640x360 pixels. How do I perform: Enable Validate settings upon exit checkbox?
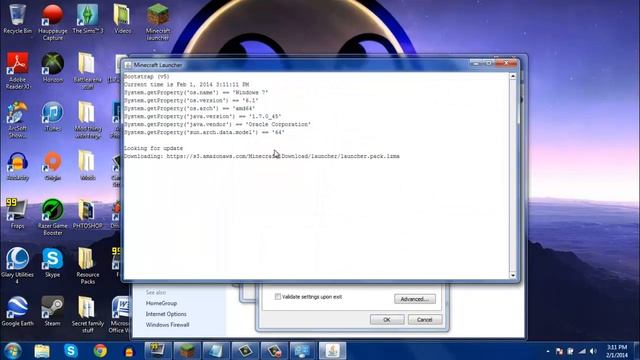coord(278,297)
